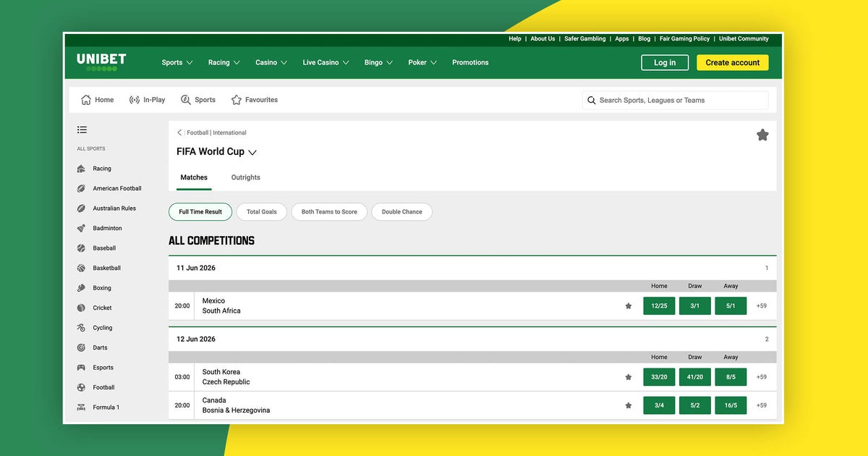Click the Australian Rules ball icon

81,208
